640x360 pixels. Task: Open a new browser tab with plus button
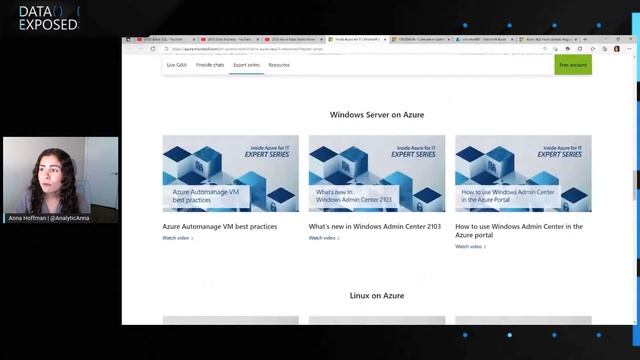[585, 39]
